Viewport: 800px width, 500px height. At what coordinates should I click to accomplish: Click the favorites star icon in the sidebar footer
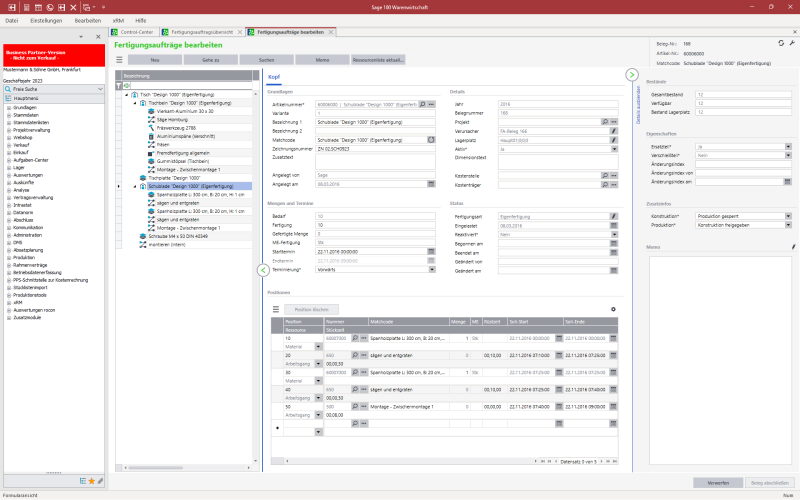point(92,481)
